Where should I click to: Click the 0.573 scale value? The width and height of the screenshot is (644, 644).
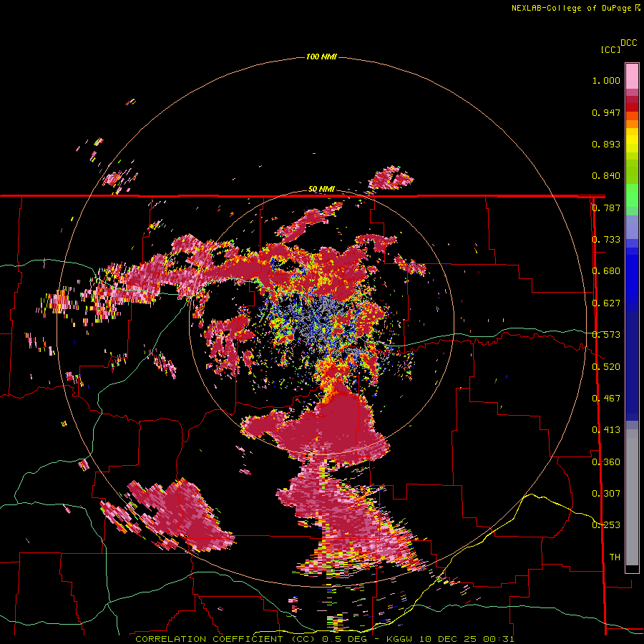606,335
